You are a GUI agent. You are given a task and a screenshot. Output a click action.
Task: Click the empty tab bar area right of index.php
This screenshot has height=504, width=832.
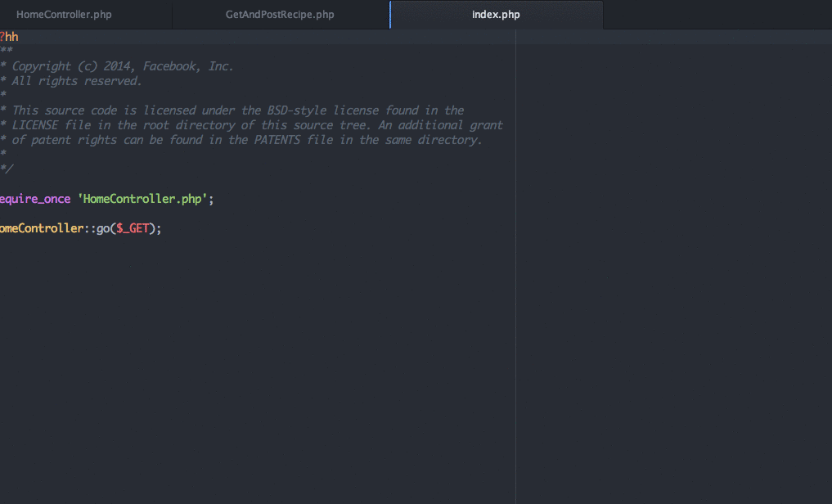[717, 15]
